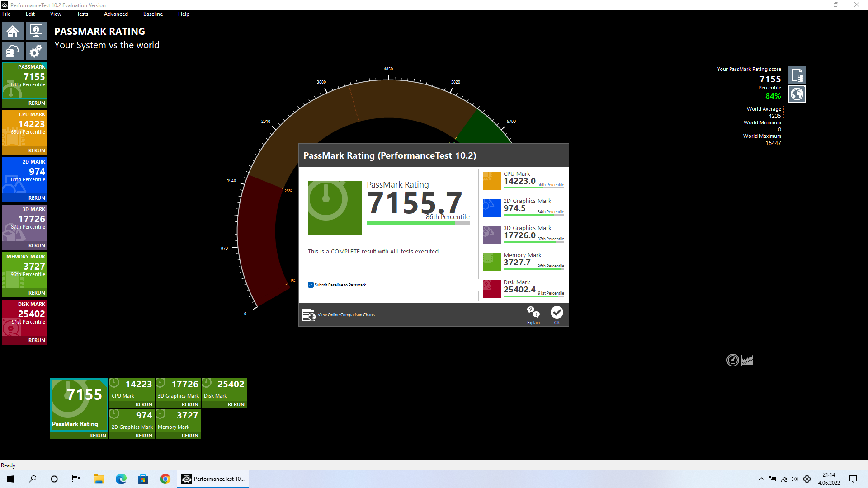
Task: Click the globe world comparison icon
Action: (797, 94)
